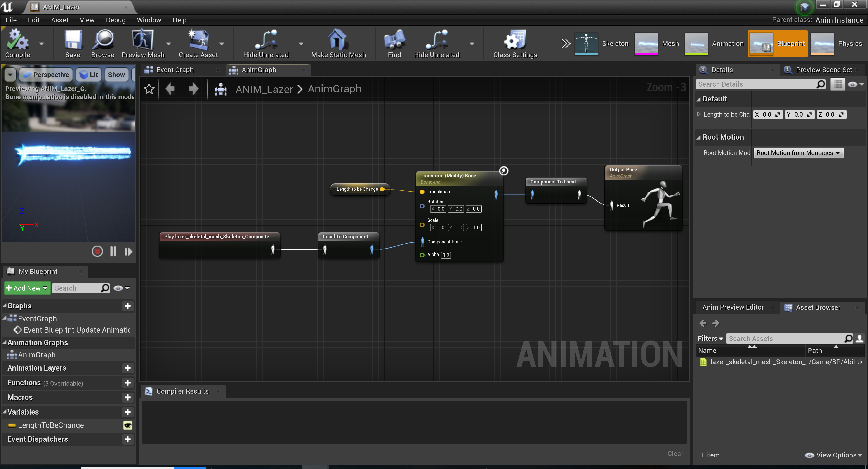The width and height of the screenshot is (868, 469).
Task: Click the Lit viewport shading button
Action: pyautogui.click(x=88, y=74)
